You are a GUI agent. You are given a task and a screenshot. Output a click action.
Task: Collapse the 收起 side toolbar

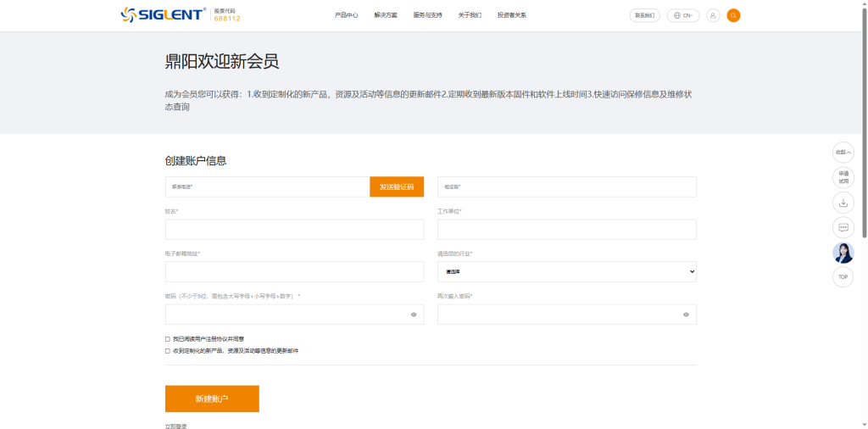point(843,153)
